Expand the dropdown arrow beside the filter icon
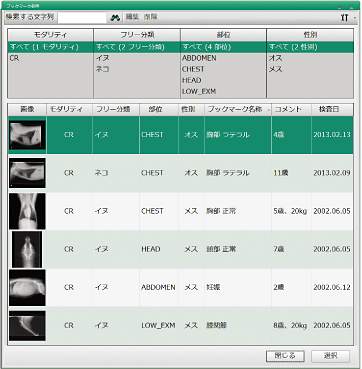 pyautogui.click(x=354, y=18)
